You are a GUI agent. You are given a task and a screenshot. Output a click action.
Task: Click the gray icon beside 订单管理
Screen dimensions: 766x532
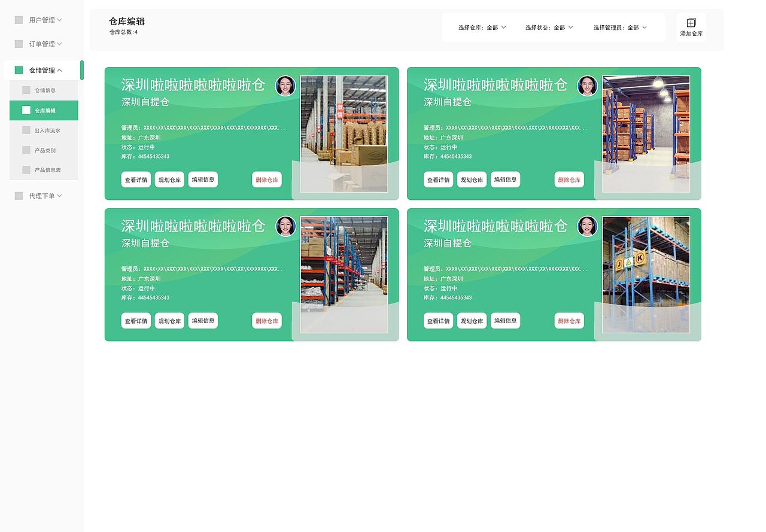[19, 44]
